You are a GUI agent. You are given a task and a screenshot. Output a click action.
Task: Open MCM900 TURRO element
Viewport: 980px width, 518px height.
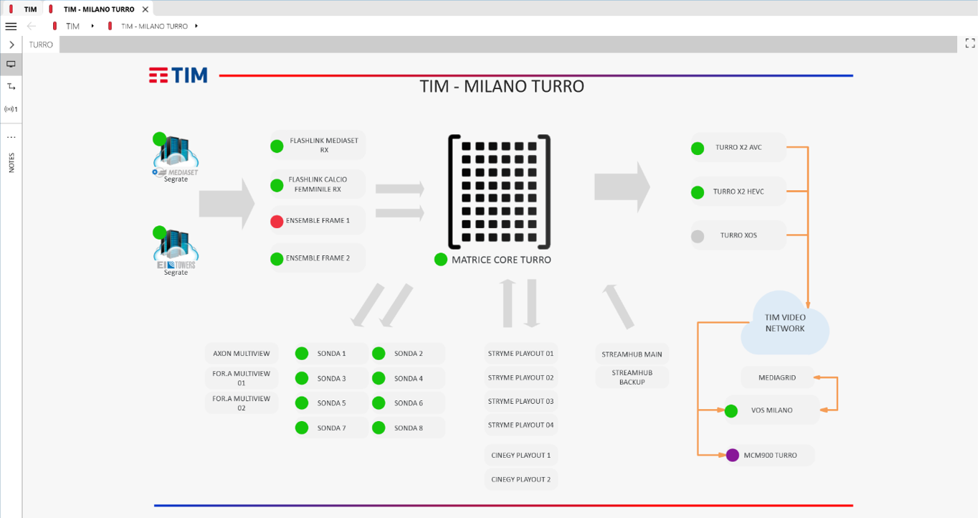(770, 455)
